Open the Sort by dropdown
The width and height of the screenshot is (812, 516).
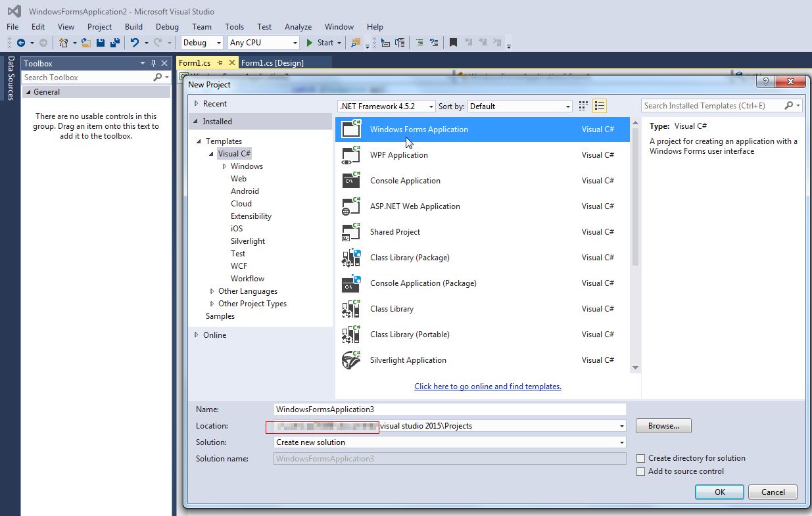coord(569,106)
